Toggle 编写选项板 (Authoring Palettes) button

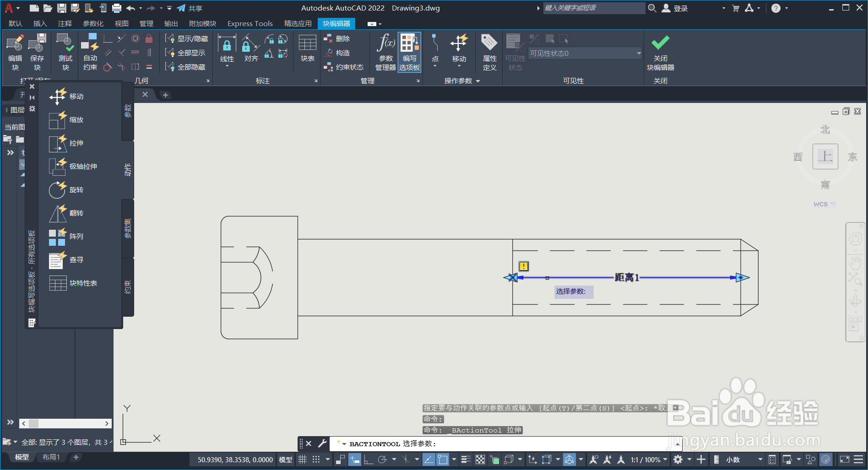click(410, 52)
